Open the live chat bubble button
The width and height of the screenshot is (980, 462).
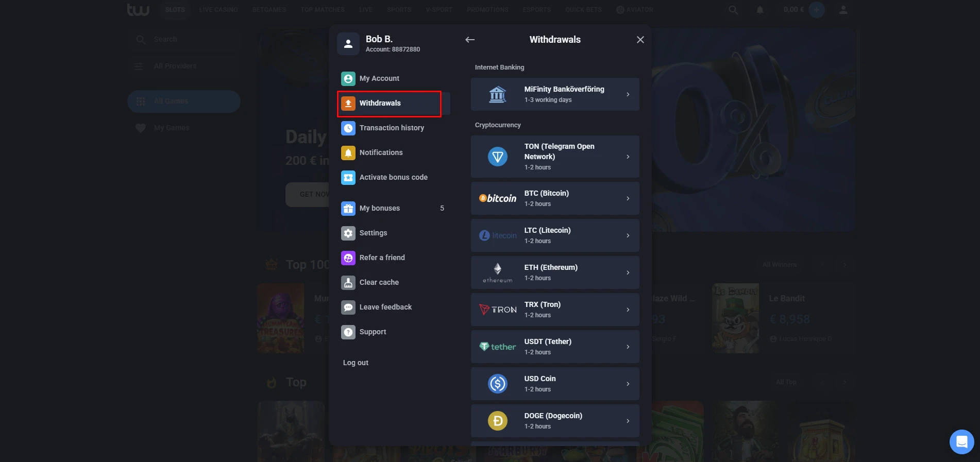(x=962, y=442)
